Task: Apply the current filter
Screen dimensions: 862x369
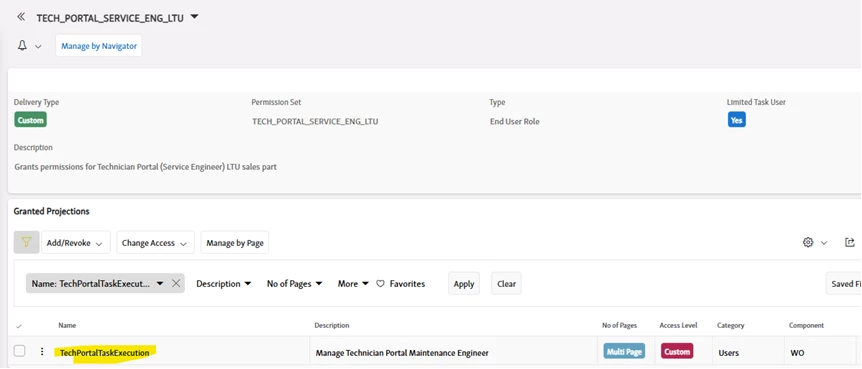Action: coord(464,284)
